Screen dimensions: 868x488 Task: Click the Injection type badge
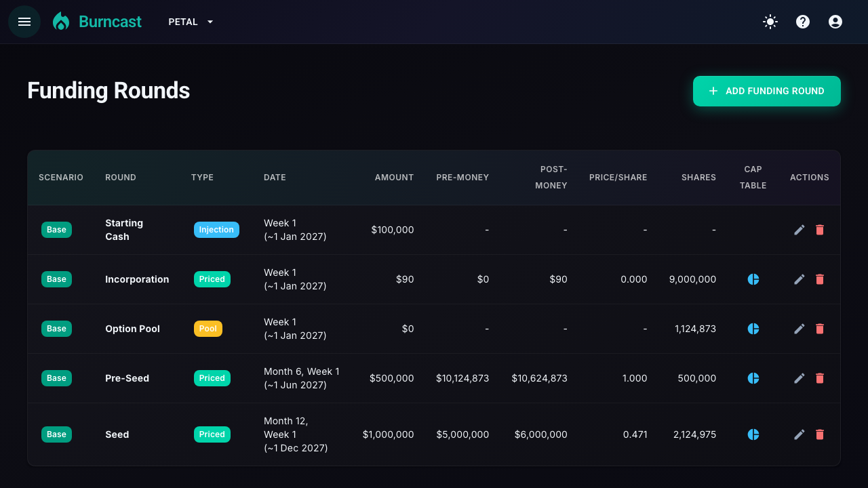[x=216, y=230]
